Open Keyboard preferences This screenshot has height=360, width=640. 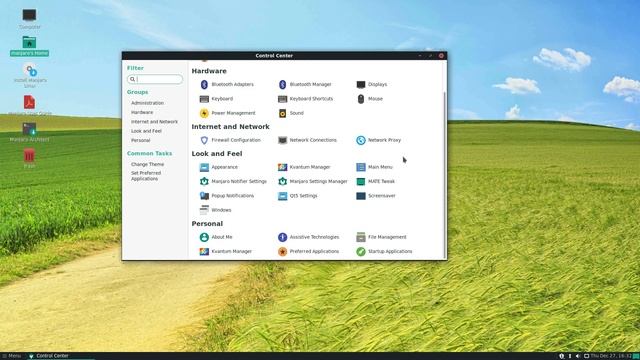[216, 99]
